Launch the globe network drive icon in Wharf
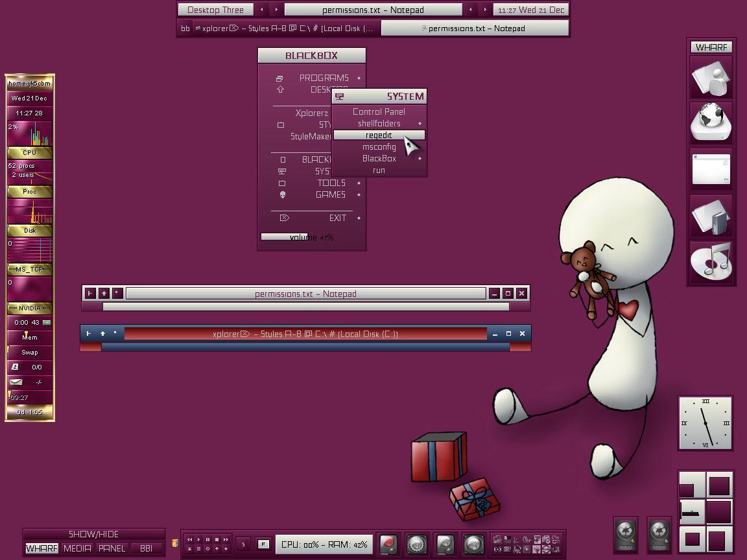Screen dimensions: 747x560 point(711,122)
